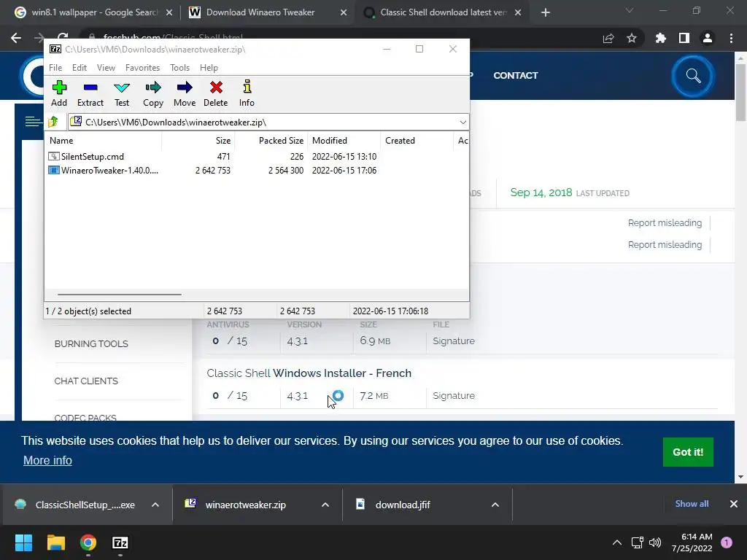The height and width of the screenshot is (560, 747).
Task: Sort by the Size column header
Action: pos(198,141)
